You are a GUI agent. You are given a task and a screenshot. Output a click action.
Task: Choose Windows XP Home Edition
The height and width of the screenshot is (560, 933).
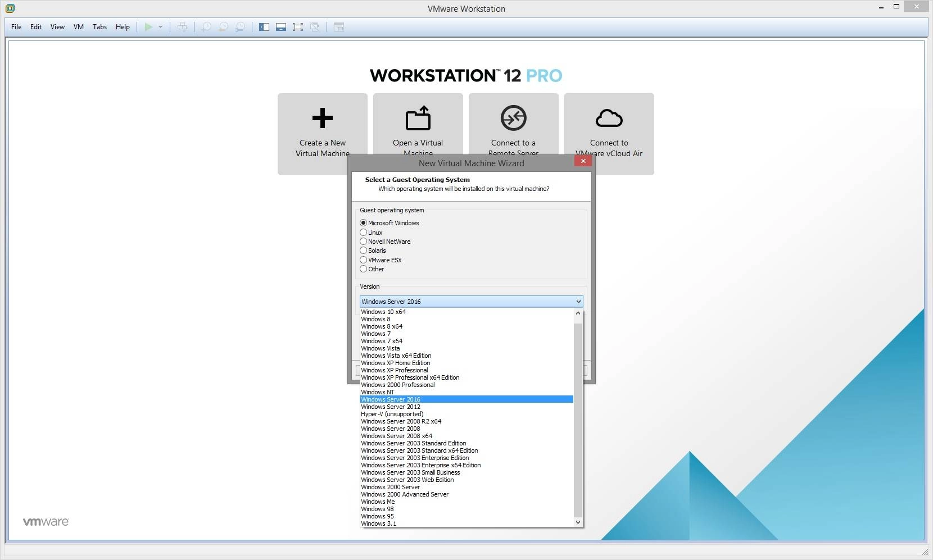pos(466,363)
